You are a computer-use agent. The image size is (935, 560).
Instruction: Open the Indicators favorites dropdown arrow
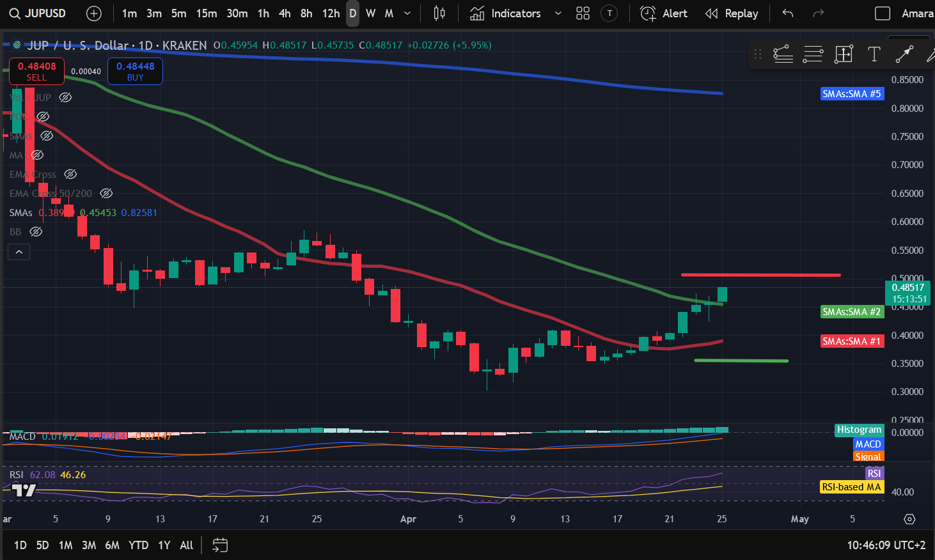[x=558, y=13]
